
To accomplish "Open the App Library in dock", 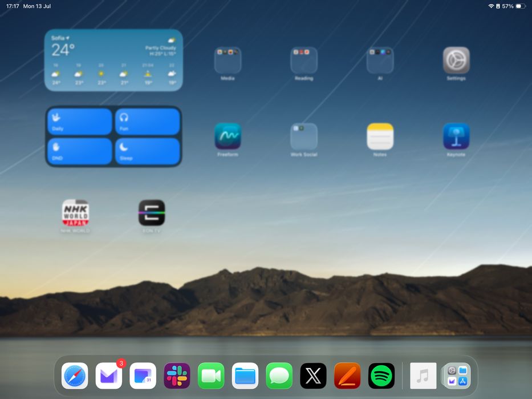I will click(457, 376).
